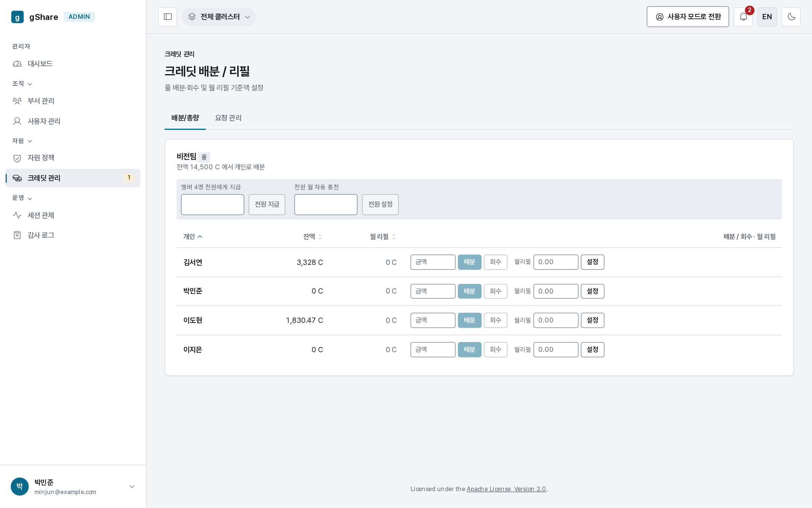The image size is (812, 508).
Task: Click the gShare logo icon
Action: (17, 17)
